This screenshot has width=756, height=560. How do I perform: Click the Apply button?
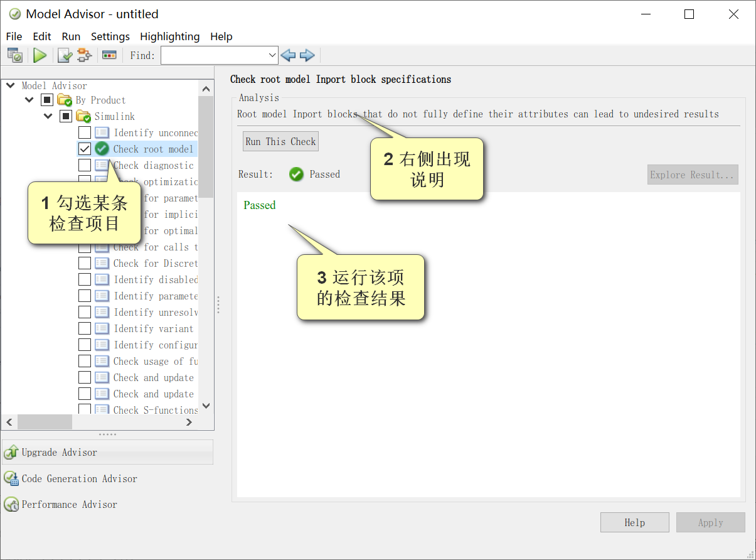click(710, 522)
